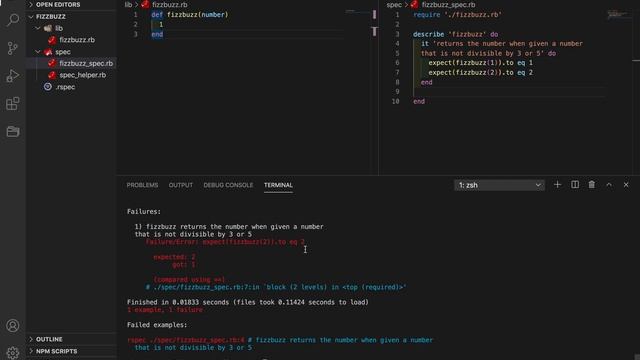Open the .rspec file
Image resolution: width=640 pixels, height=360 pixels.
(x=65, y=87)
